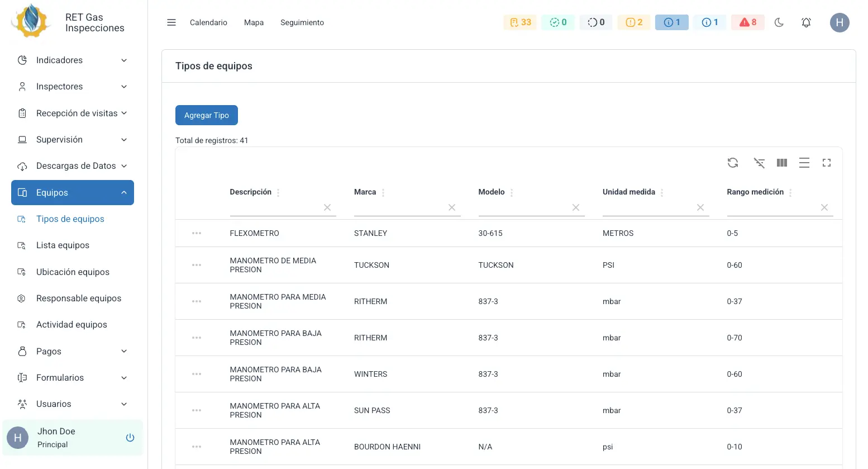Open the green check badge showing 0
This screenshot has width=868, height=469.
pyautogui.click(x=558, y=22)
